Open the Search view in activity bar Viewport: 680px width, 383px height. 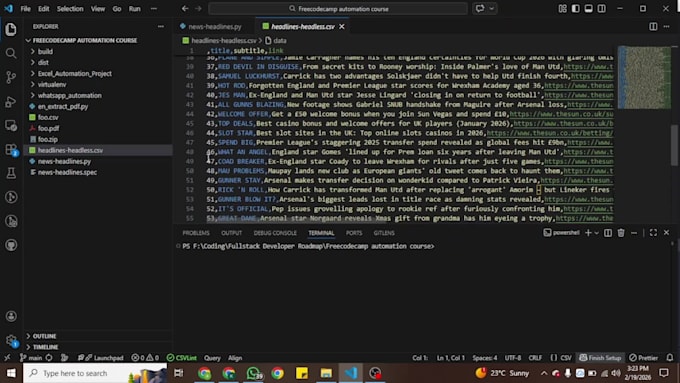pyautogui.click(x=11, y=53)
